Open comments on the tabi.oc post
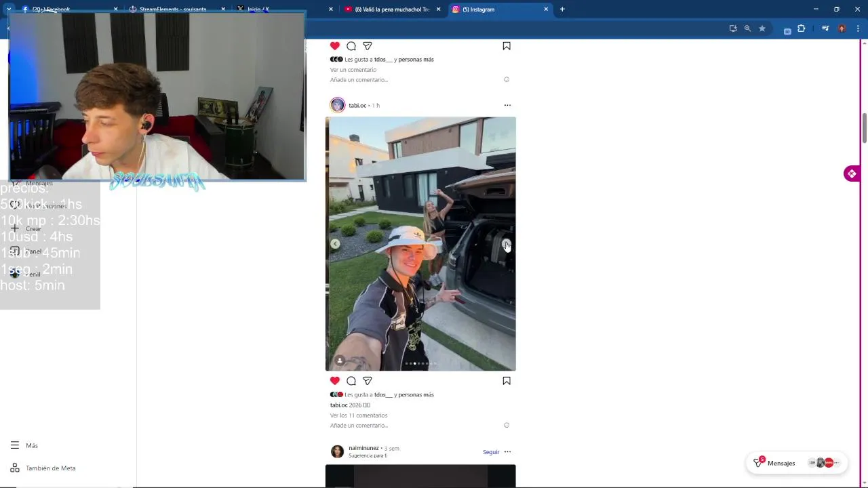868x488 pixels. [351, 381]
